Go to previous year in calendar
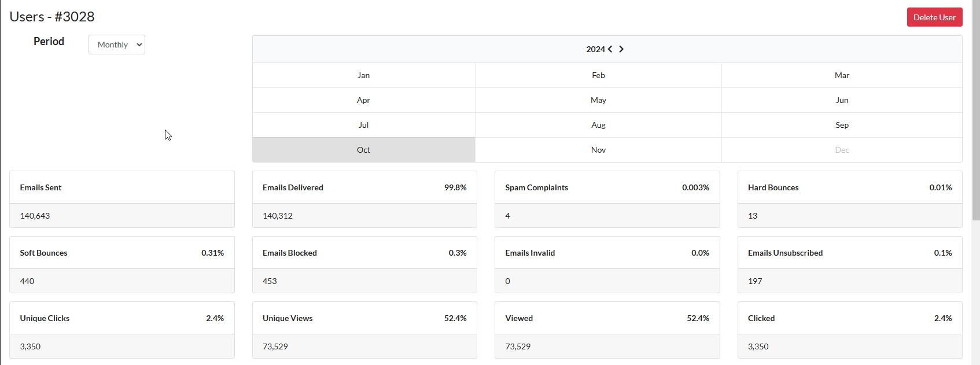This screenshot has height=365, width=980. (610, 49)
